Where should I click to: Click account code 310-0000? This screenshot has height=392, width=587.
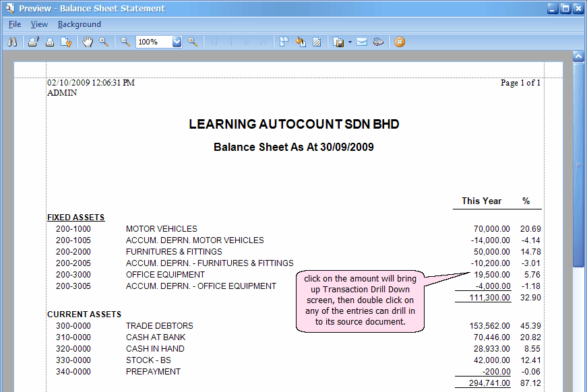coord(73,337)
